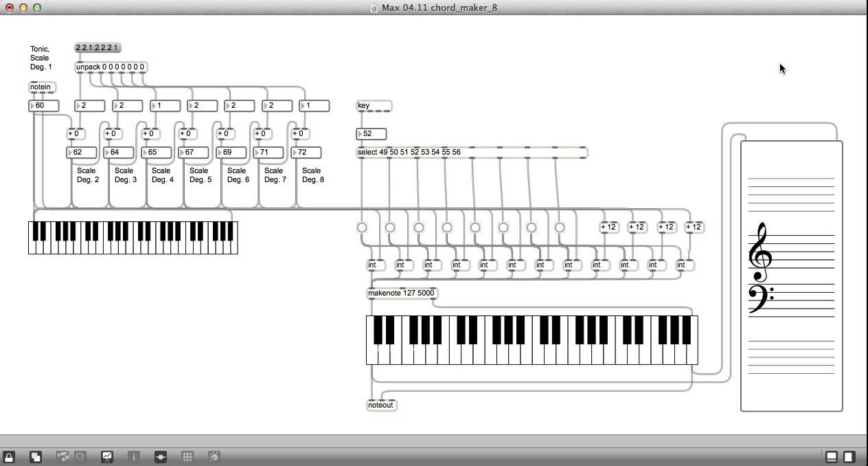
Task: Select the select 49 50 51 object
Action: click(x=472, y=153)
